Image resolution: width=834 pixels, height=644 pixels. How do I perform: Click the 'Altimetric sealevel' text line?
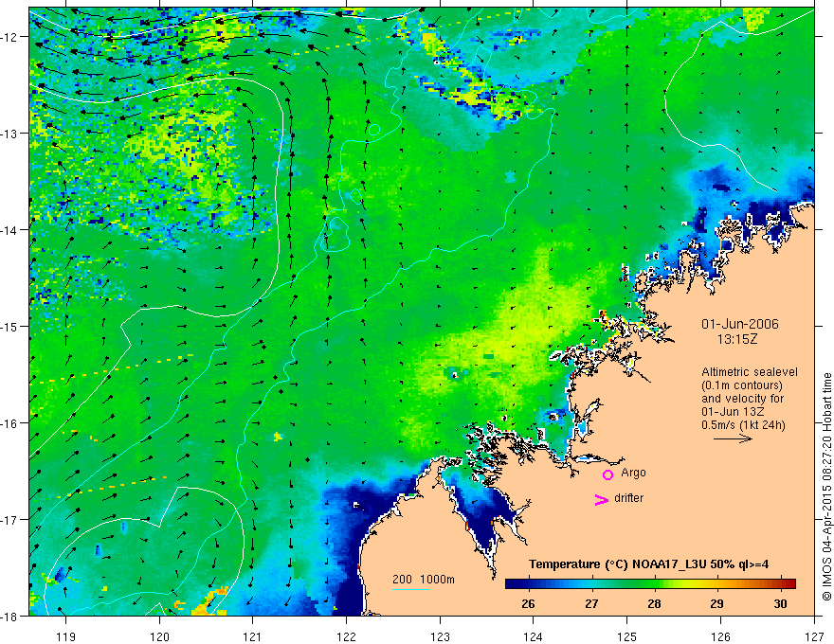[750, 372]
